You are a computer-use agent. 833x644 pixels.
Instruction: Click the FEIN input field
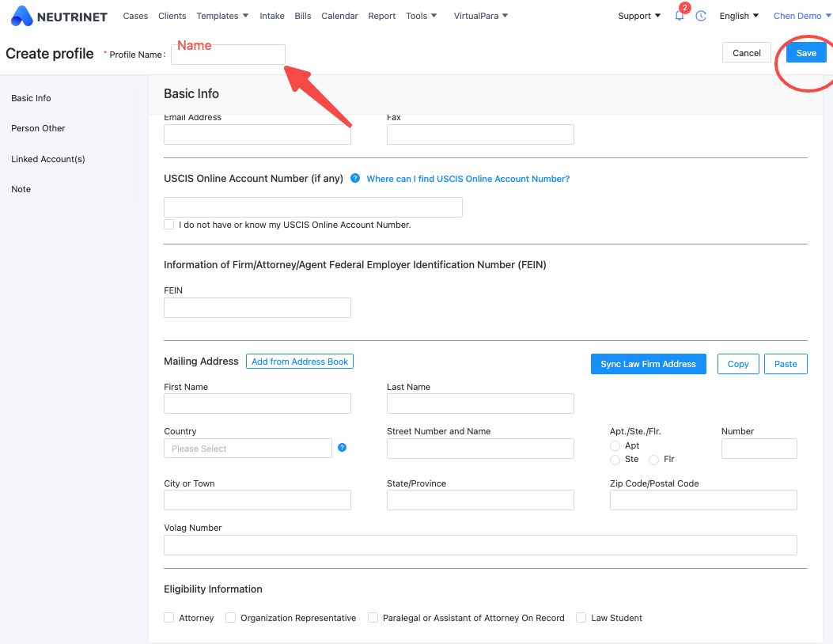[257, 308]
